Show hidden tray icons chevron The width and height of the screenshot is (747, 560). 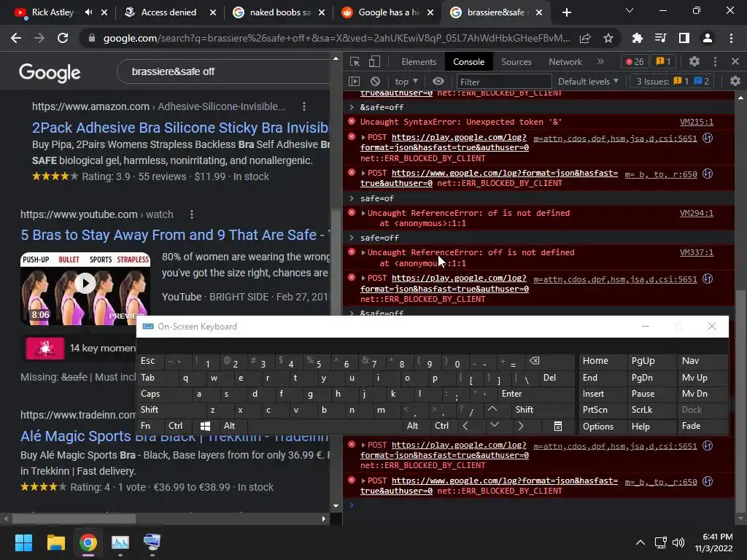(x=640, y=542)
